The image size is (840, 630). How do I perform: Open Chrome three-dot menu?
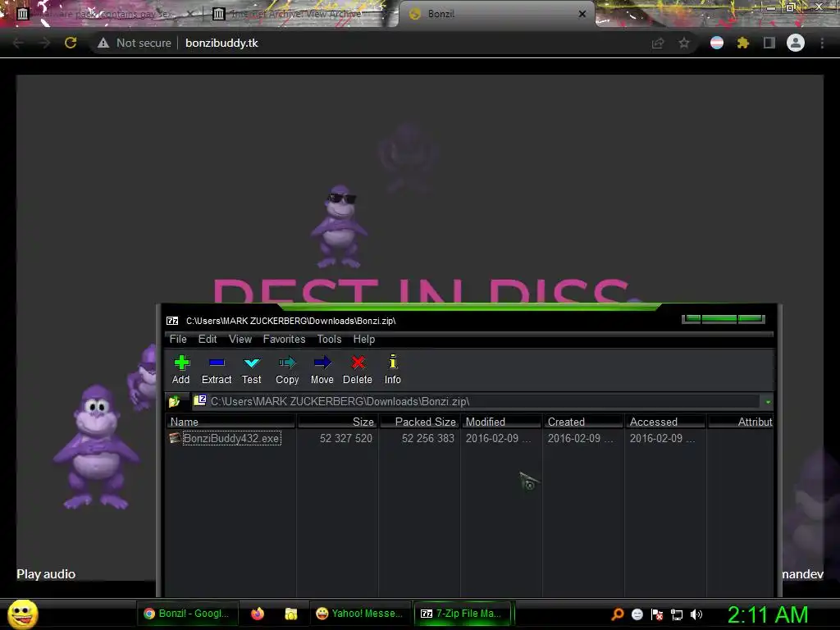coord(822,43)
